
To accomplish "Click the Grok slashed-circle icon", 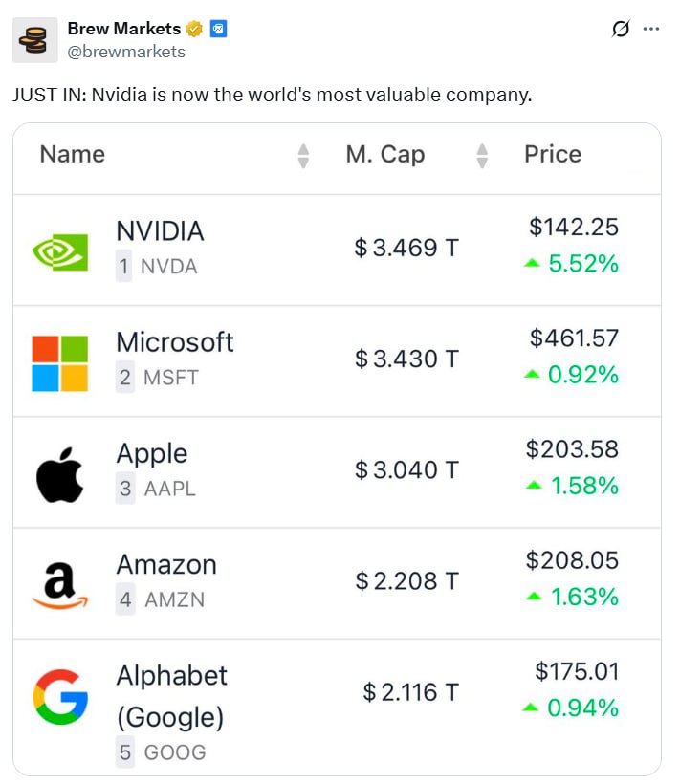I will (x=621, y=29).
